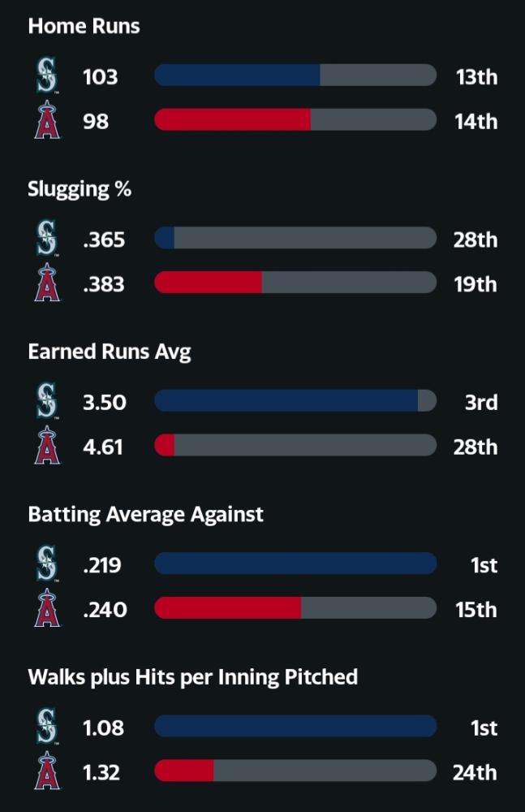Click the Mariners logo beside Home Runs 103
The width and height of the screenshot is (525, 812).
click(46, 76)
